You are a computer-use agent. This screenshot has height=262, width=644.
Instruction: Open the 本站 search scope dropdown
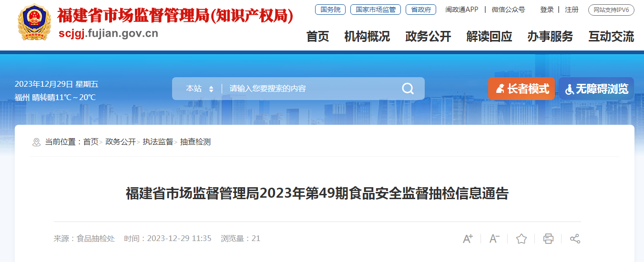point(200,89)
